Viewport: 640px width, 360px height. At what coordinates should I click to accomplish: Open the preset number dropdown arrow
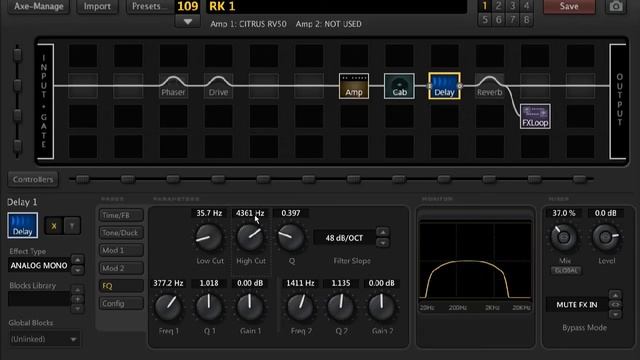(x=188, y=22)
